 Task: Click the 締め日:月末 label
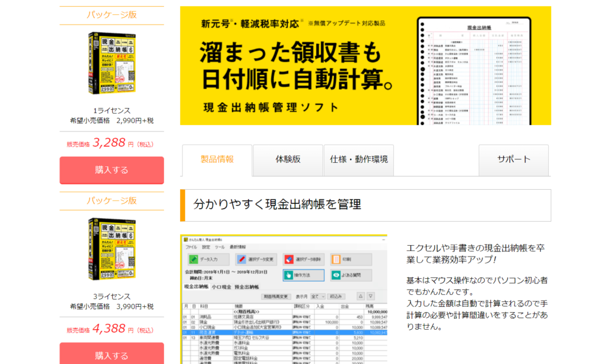201,278
